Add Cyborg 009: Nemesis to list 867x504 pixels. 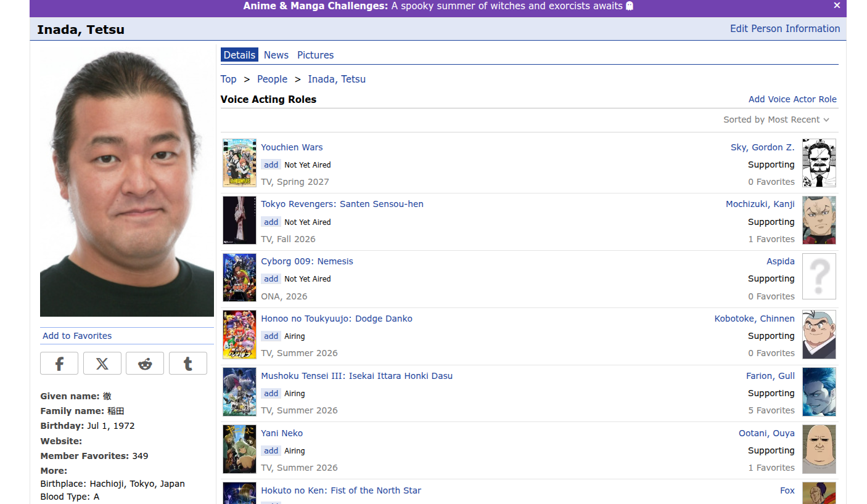tap(271, 278)
